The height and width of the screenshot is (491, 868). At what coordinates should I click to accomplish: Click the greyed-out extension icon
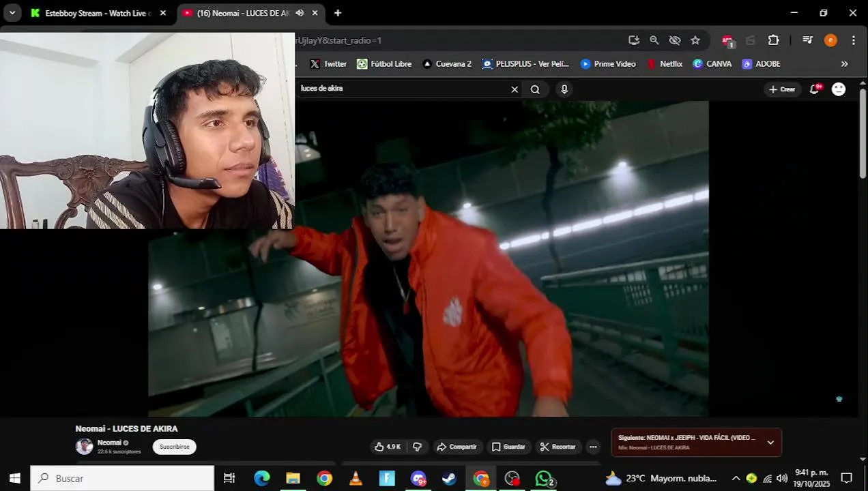click(751, 40)
